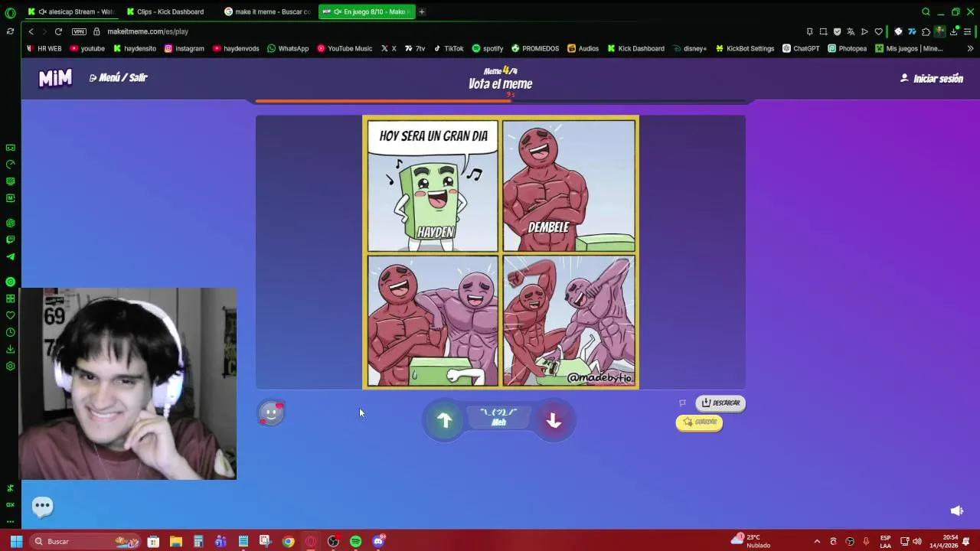Open KickBot Settings bookmark
This screenshot has width=980, height=551.
745,48
